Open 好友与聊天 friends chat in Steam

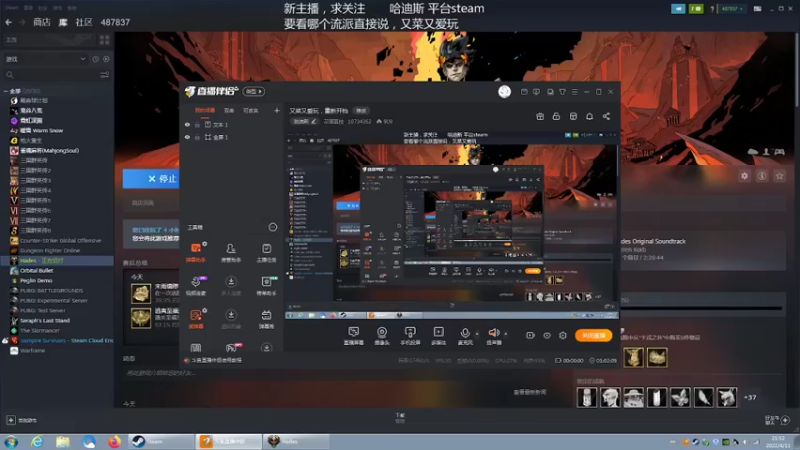coord(777,420)
